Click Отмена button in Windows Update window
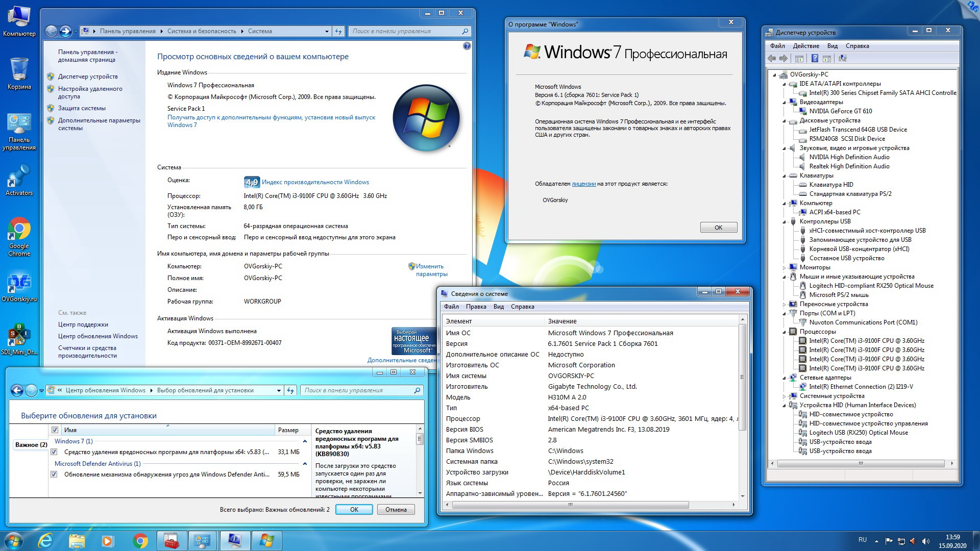 click(395, 509)
